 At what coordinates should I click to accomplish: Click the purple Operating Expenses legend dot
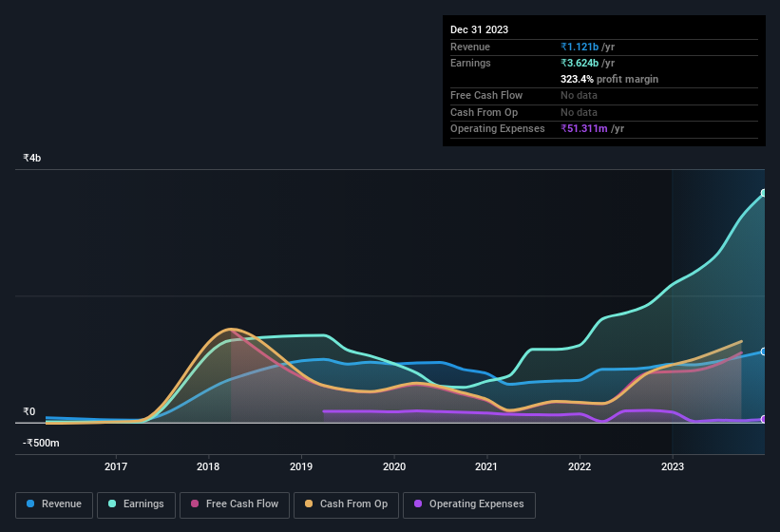click(419, 504)
